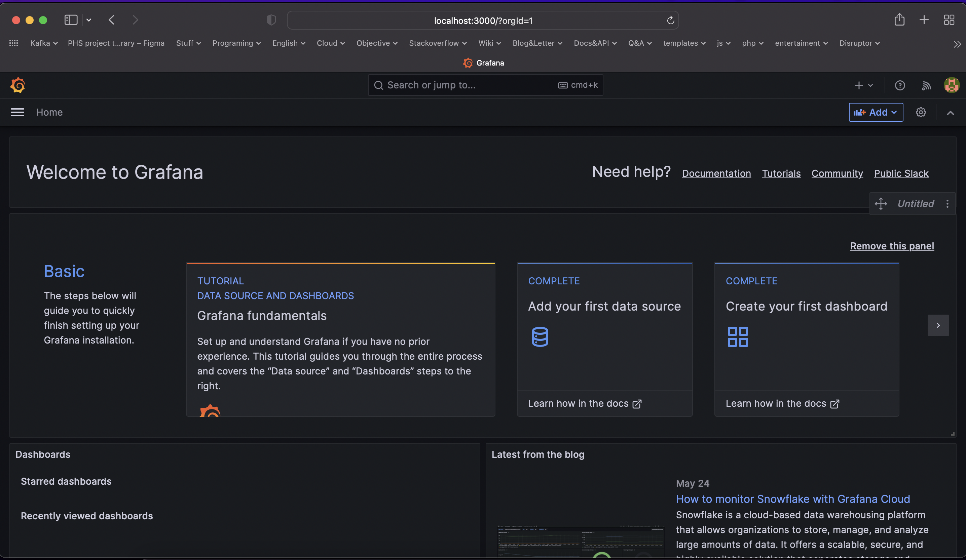The image size is (966, 560).
Task: Open the hamburger navigation menu
Action: coord(17,112)
